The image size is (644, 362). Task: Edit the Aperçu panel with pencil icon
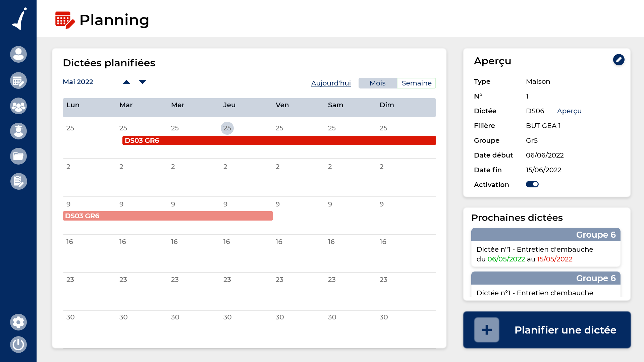coord(619,60)
